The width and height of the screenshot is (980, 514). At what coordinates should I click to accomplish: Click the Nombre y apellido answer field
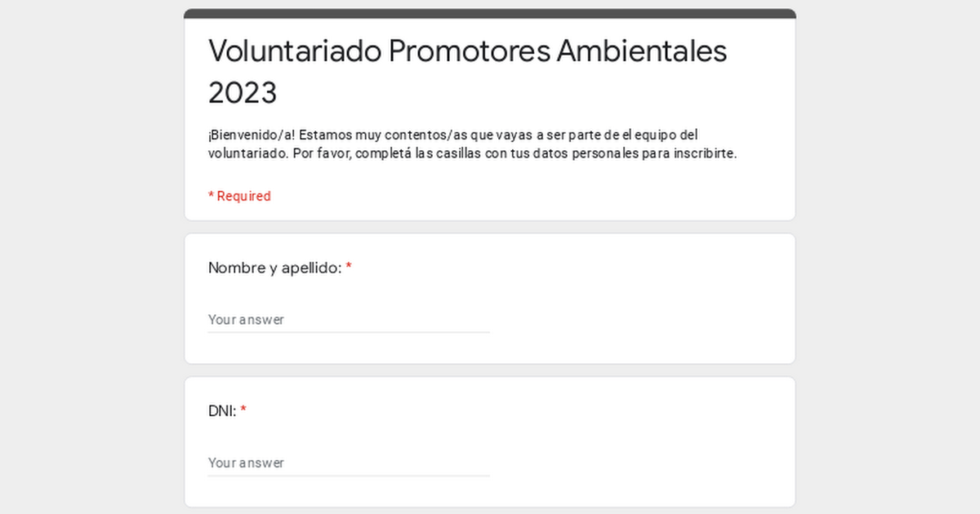348,320
